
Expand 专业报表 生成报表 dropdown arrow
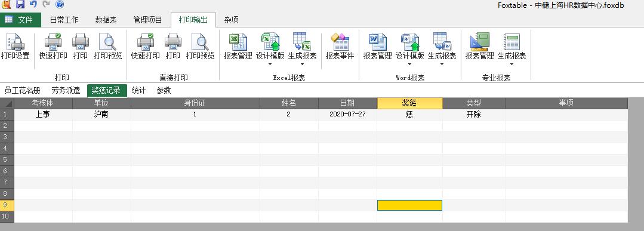[511, 64]
